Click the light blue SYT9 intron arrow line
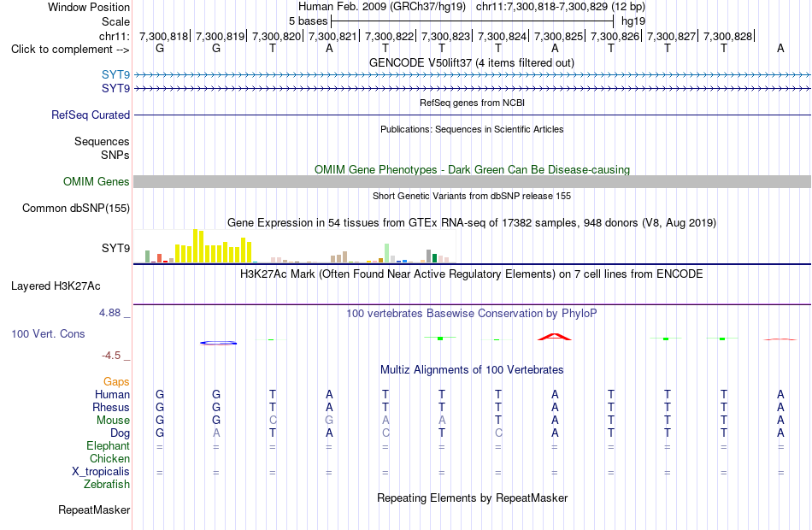The image size is (812, 530). [473, 75]
